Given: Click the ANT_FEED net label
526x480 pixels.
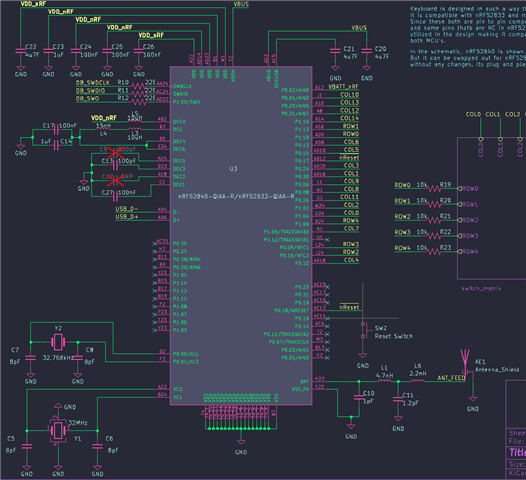Looking at the screenshot, I should click(451, 378).
